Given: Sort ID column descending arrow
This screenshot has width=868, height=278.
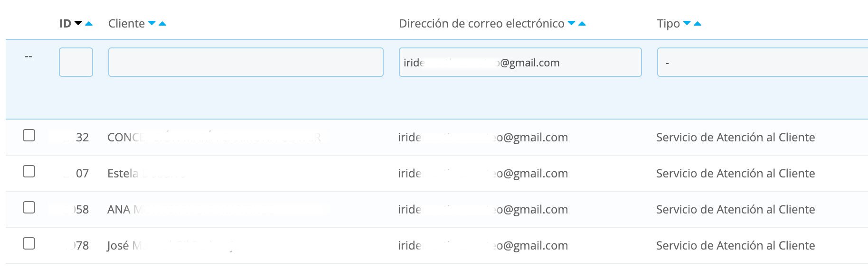Looking at the screenshot, I should click(78, 23).
